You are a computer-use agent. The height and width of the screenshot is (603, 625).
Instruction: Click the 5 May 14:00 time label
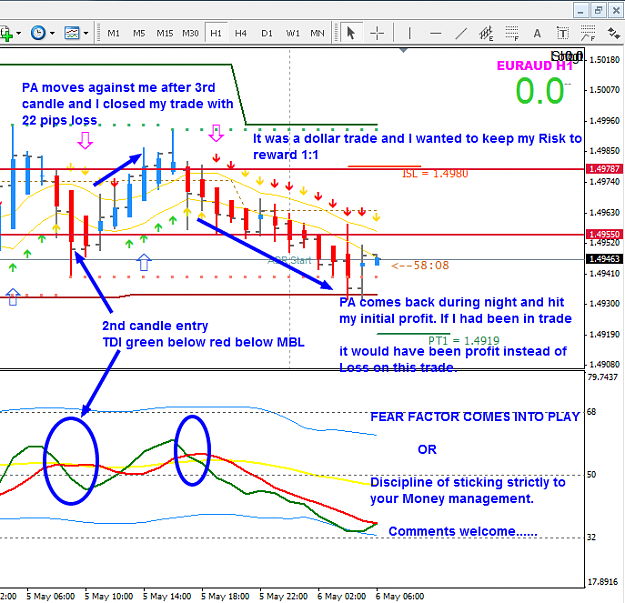167,596
